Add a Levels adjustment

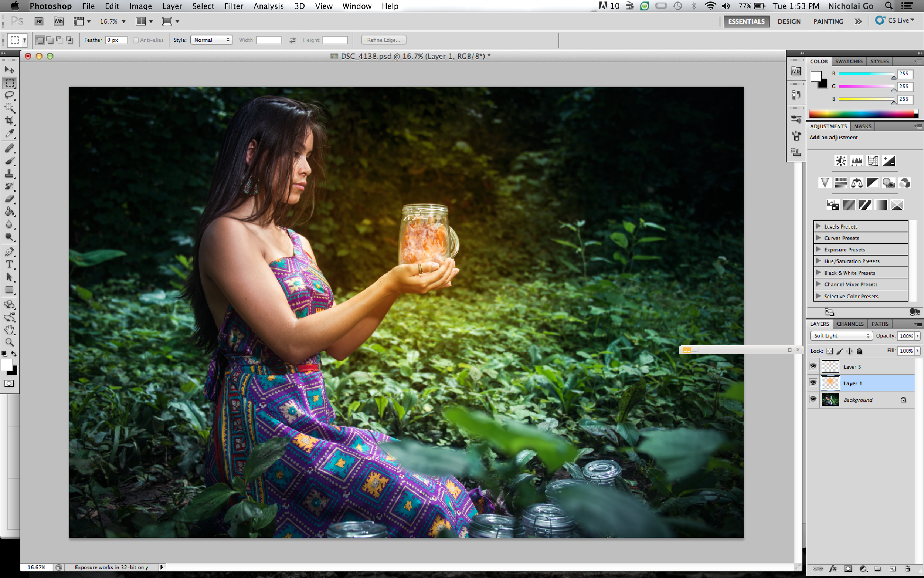point(856,161)
